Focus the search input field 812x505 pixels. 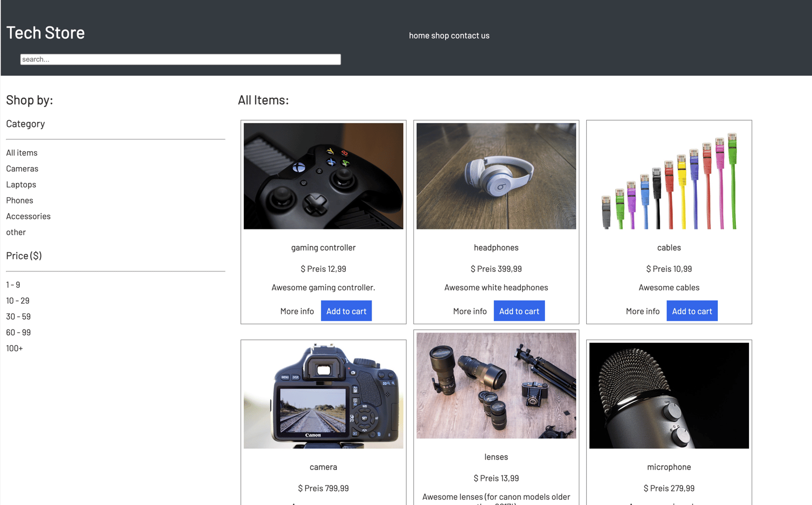click(180, 59)
